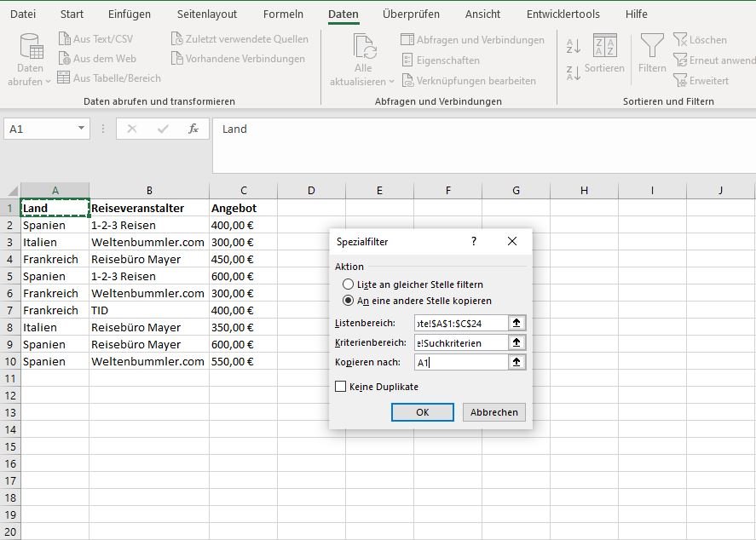Click the Filtern funnel icon
Viewport: 756px width, 540px height.
(x=652, y=46)
